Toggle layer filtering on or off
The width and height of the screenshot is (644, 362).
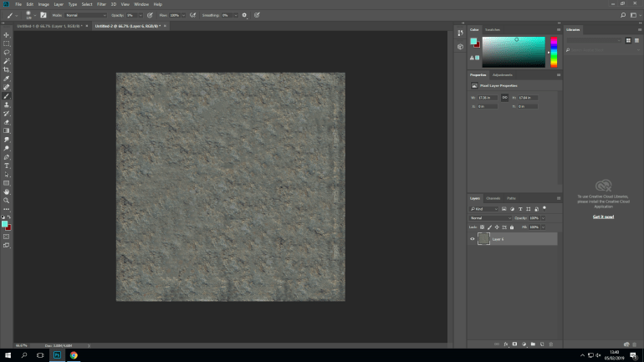pyautogui.click(x=544, y=208)
